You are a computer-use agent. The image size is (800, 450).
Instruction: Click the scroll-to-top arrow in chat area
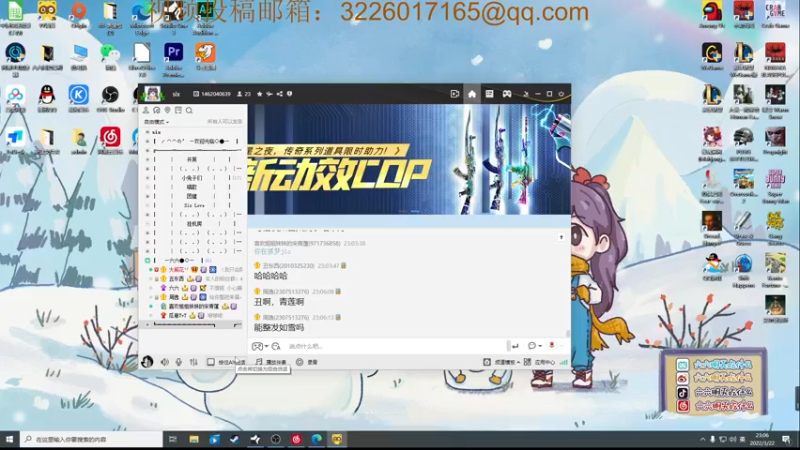pos(561,237)
